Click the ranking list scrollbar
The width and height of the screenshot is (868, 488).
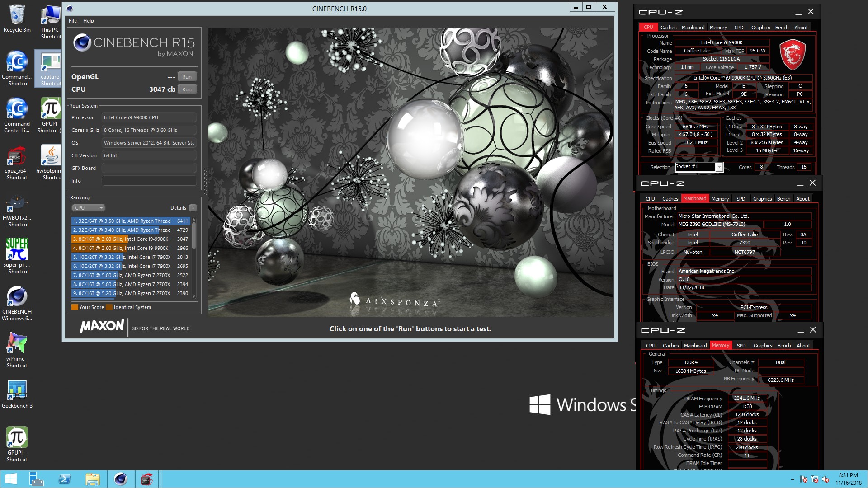click(x=194, y=258)
